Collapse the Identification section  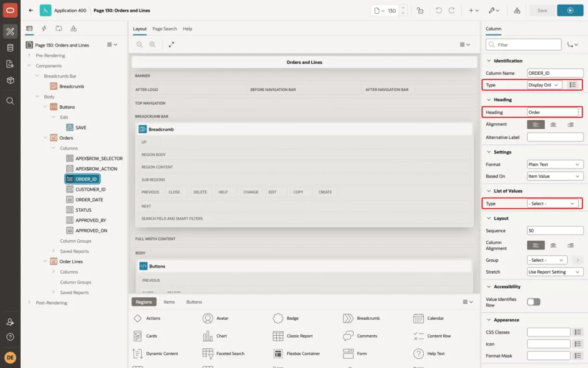point(489,60)
